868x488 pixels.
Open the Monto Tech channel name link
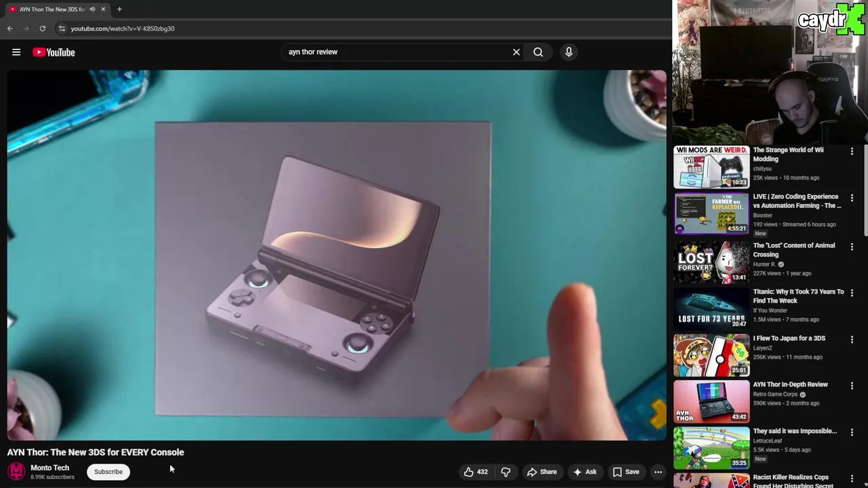click(x=50, y=468)
